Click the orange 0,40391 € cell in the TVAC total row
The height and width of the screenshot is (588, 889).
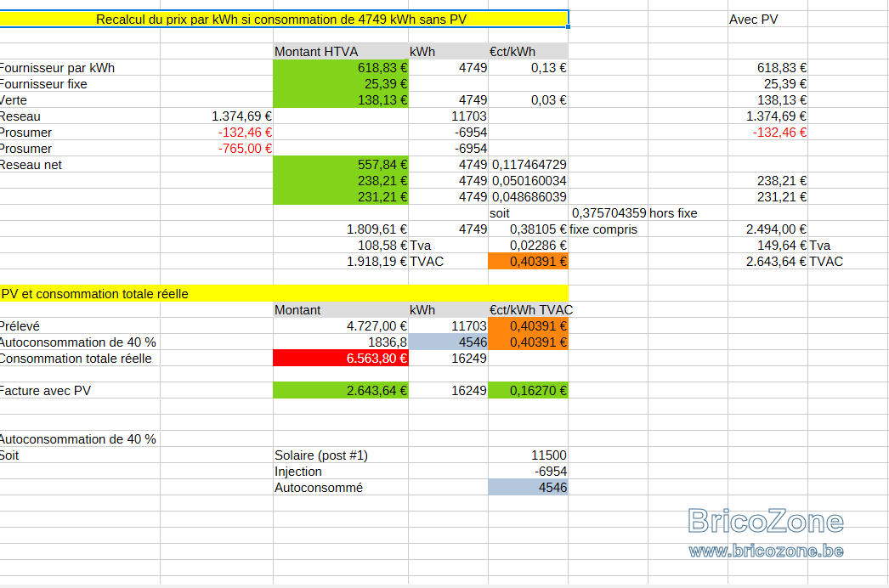(528, 262)
